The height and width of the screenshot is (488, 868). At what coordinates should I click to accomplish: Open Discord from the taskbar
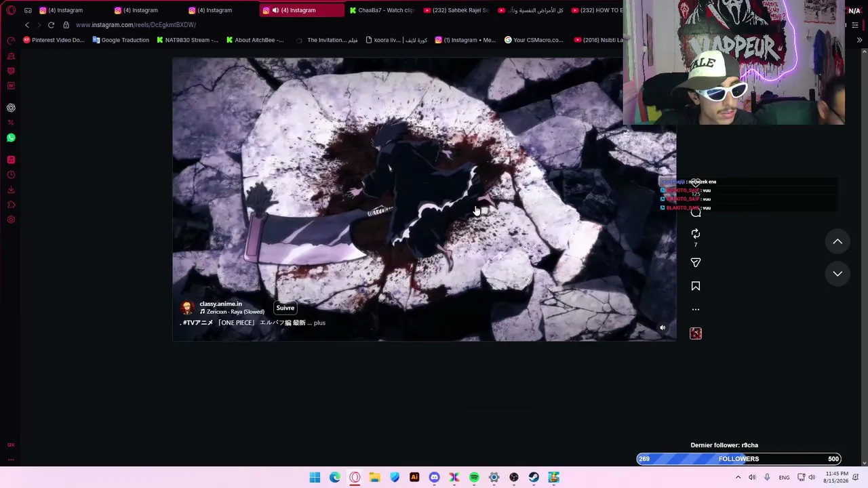pyautogui.click(x=434, y=477)
